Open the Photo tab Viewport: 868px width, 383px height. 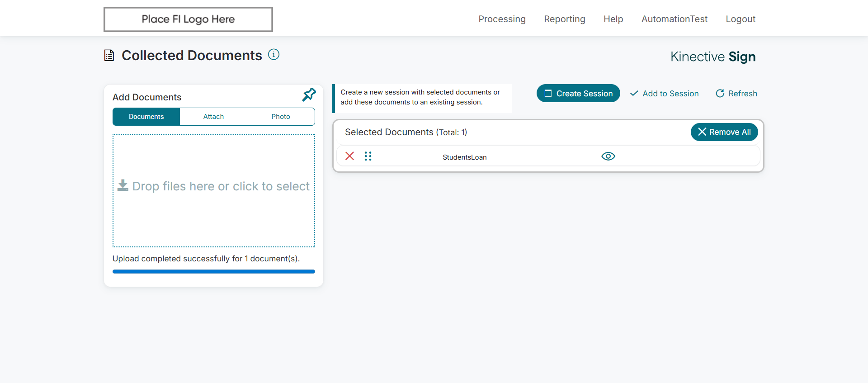[x=281, y=117]
